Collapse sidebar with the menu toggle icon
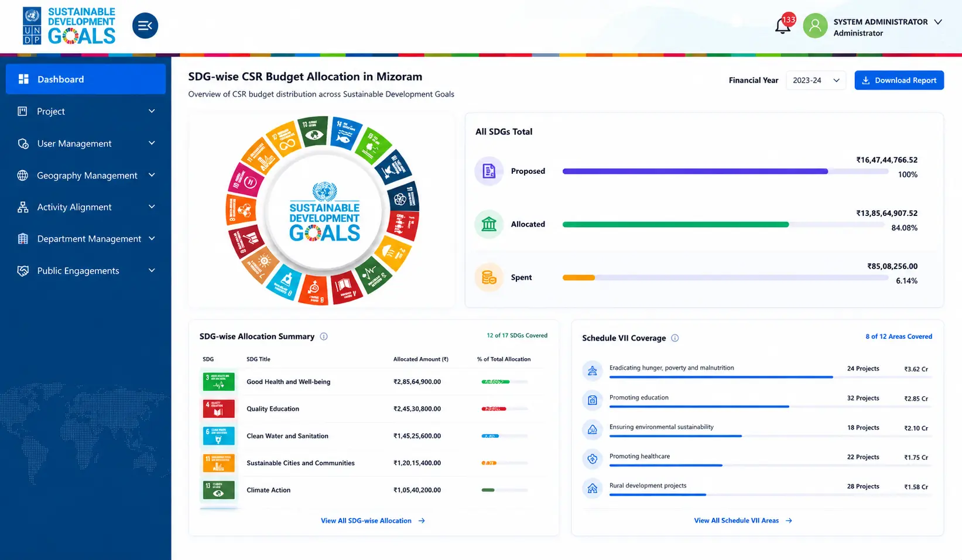 point(145,26)
